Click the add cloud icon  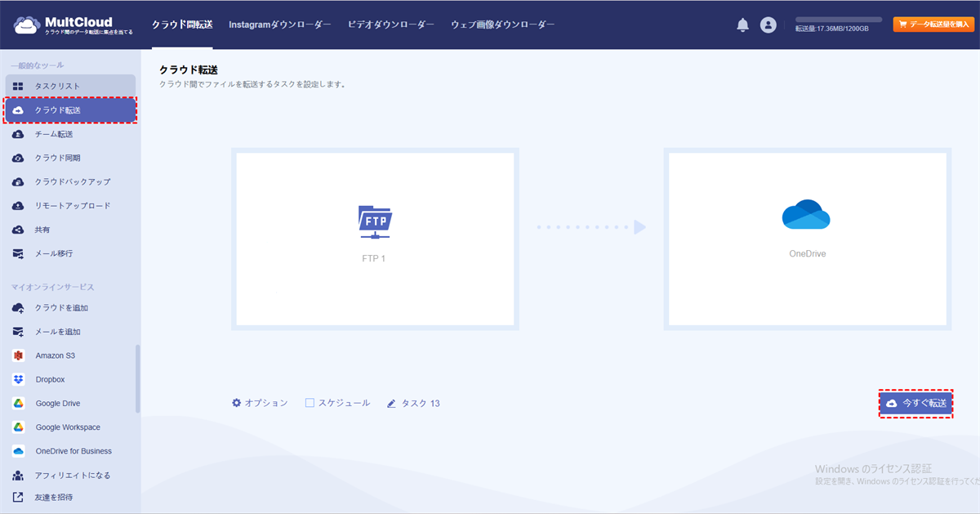(18, 308)
